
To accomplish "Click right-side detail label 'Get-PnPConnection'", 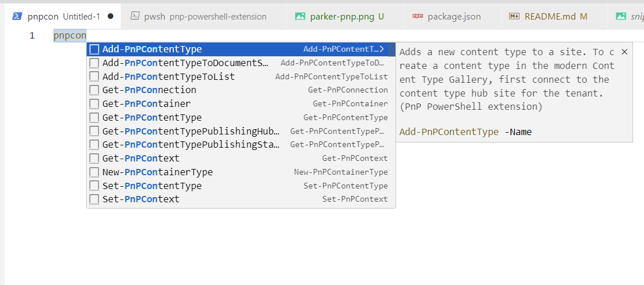I will coord(348,90).
